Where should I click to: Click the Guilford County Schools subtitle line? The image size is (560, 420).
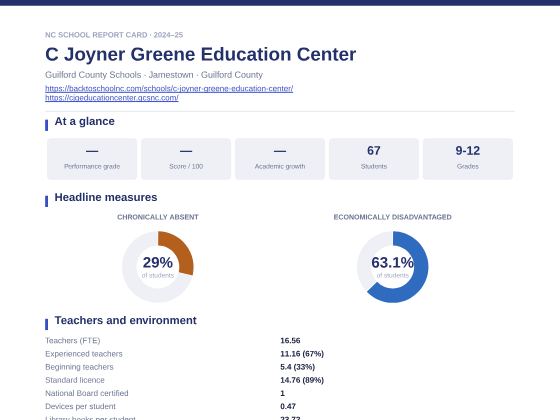click(x=154, y=75)
